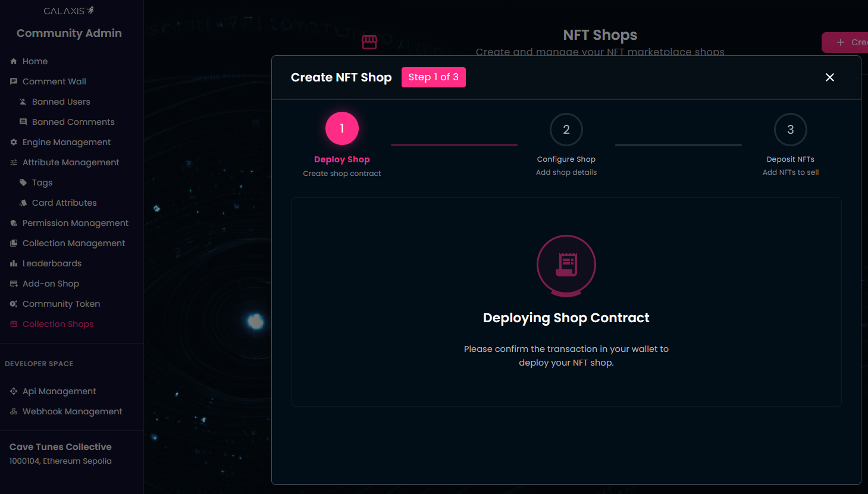
Task: Open Collection Shops in sidebar
Action: pyautogui.click(x=58, y=324)
